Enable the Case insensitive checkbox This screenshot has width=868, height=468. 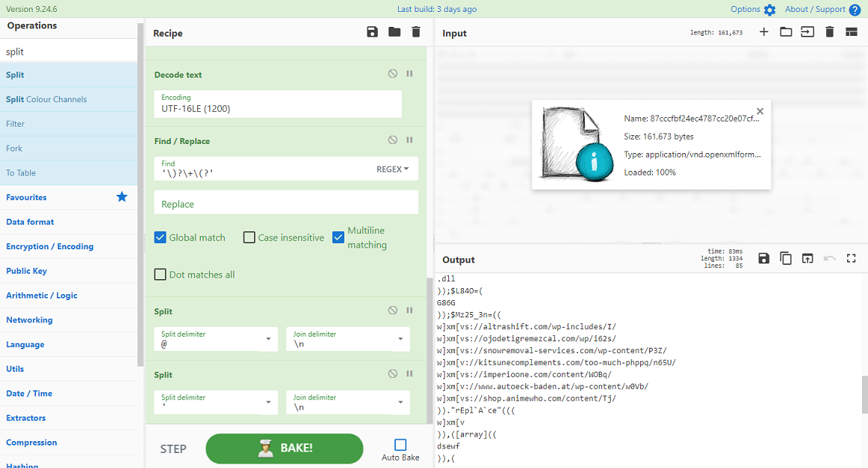249,237
